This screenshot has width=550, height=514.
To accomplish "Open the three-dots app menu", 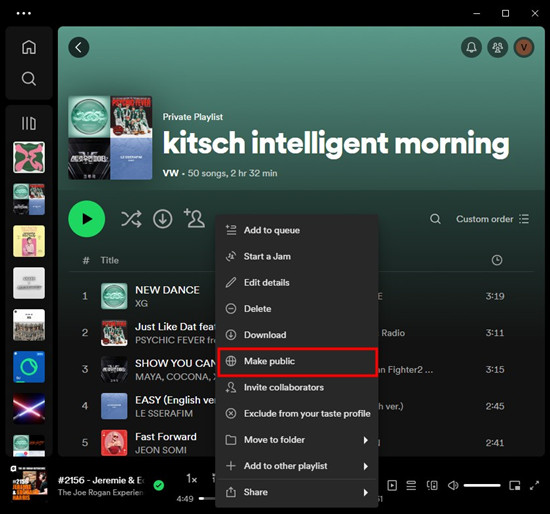I will click(x=24, y=13).
